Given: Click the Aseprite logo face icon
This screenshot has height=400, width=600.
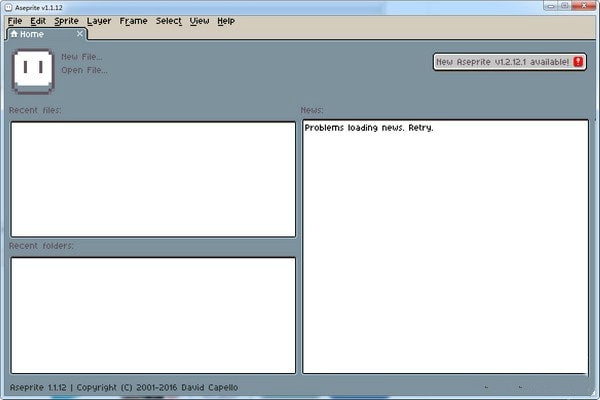Looking at the screenshot, I should click(x=32, y=69).
